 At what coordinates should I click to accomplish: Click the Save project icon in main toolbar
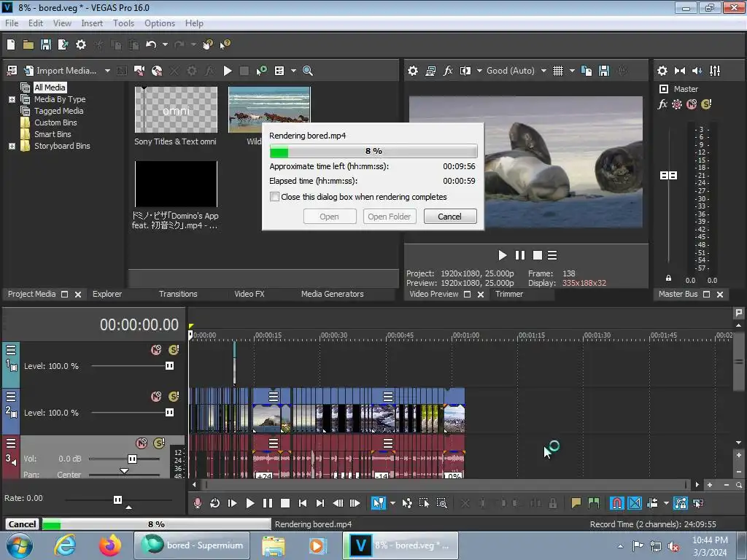coord(45,44)
